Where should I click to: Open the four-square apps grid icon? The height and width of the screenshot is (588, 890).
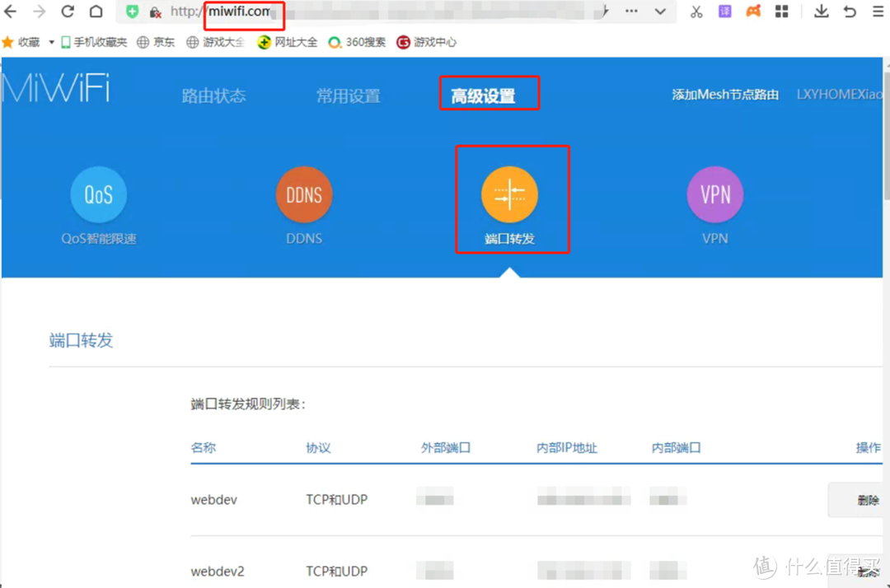[x=781, y=12]
